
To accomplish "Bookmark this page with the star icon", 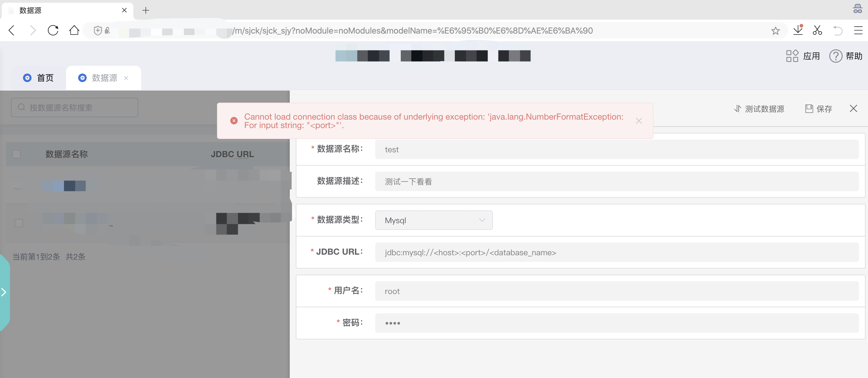I will 775,31.
